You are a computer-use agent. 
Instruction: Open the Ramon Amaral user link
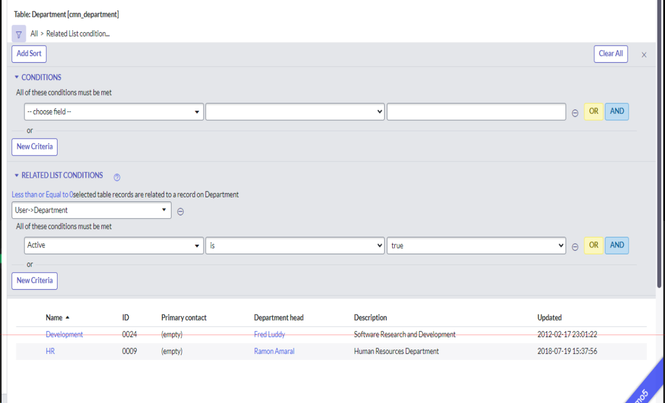click(274, 352)
